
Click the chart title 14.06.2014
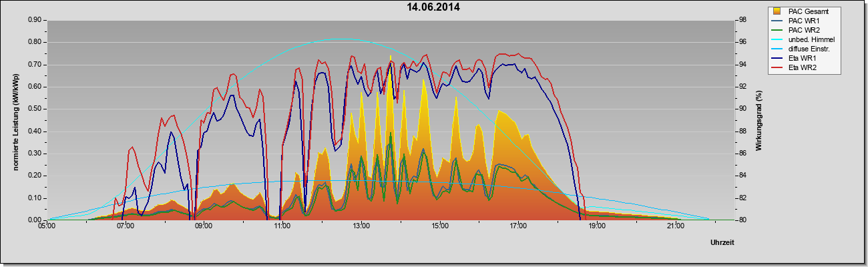(434, 7)
